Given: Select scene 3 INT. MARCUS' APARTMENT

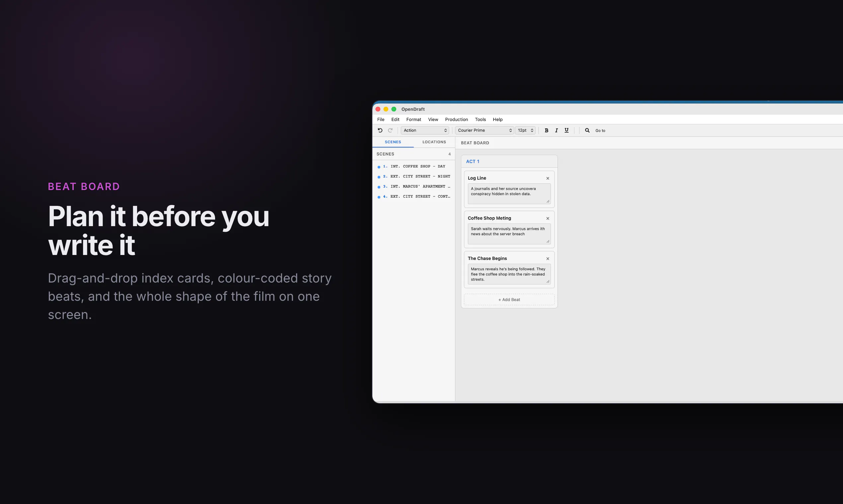Looking at the screenshot, I should pos(414,186).
